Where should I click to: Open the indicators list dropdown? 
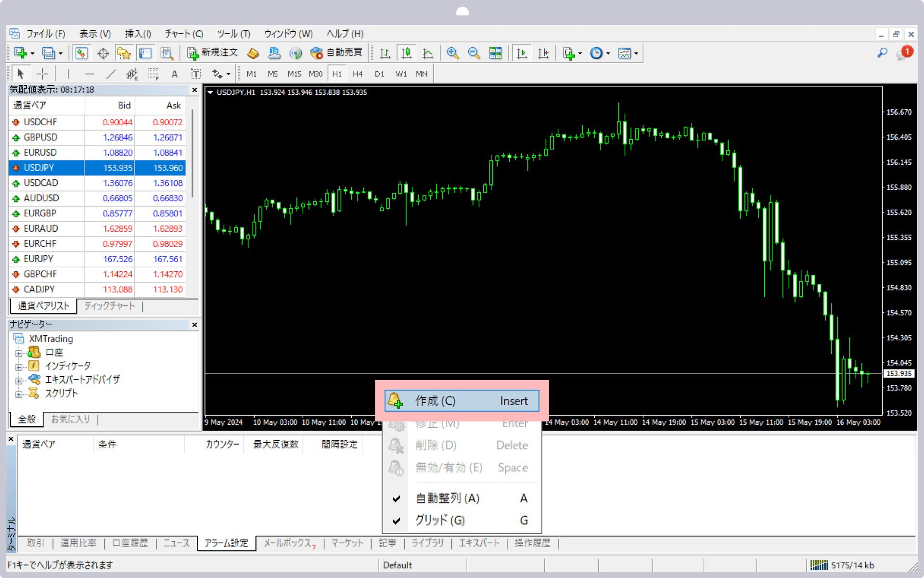tap(572, 53)
